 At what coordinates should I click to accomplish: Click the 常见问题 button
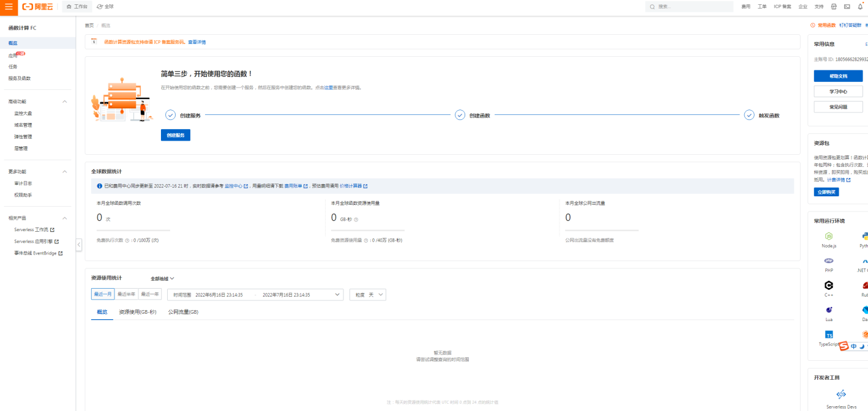tap(838, 106)
